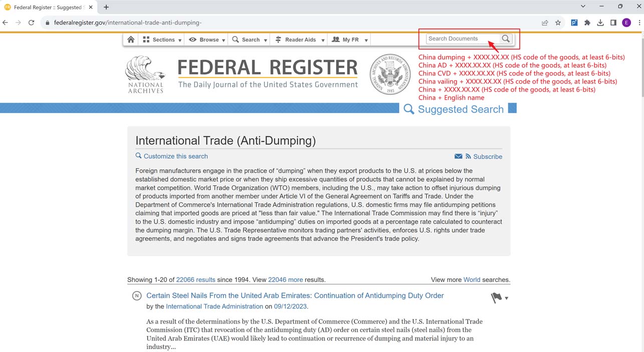644x352 pixels.
Task: Click the Notice document type badge
Action: 137,296
